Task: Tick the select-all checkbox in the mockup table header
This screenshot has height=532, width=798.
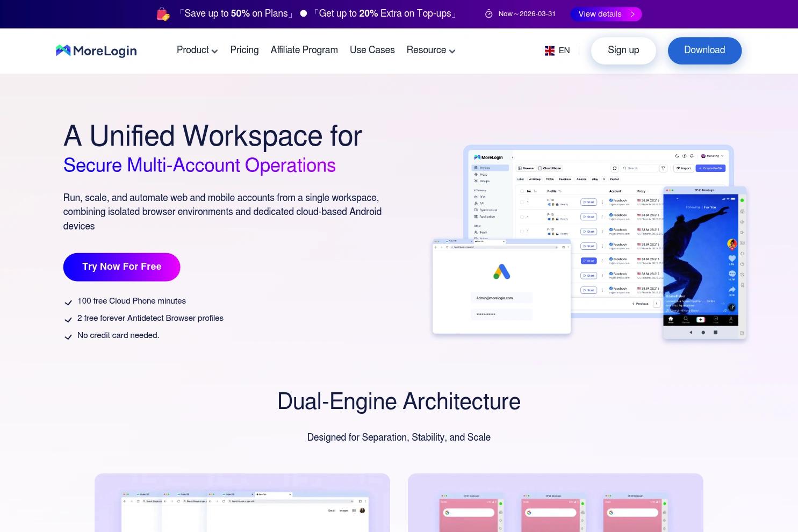Action: point(522,191)
